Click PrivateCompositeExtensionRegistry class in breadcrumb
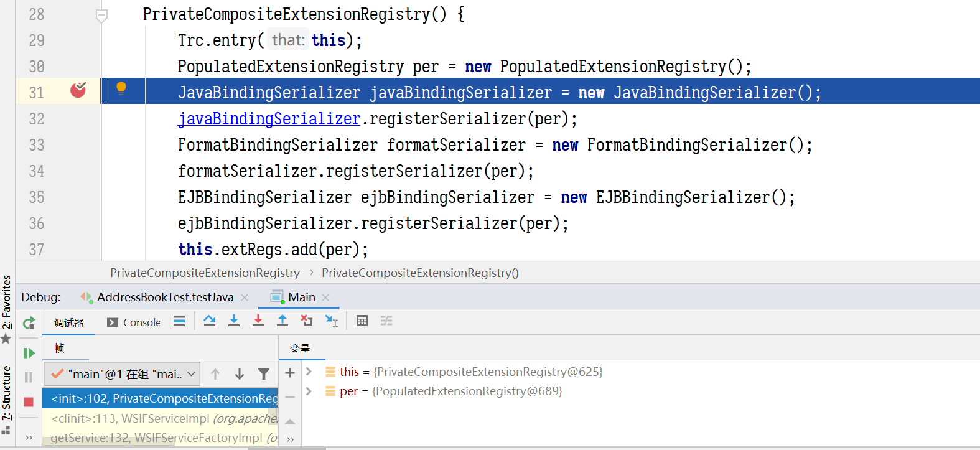The width and height of the screenshot is (980, 450). 205,273
